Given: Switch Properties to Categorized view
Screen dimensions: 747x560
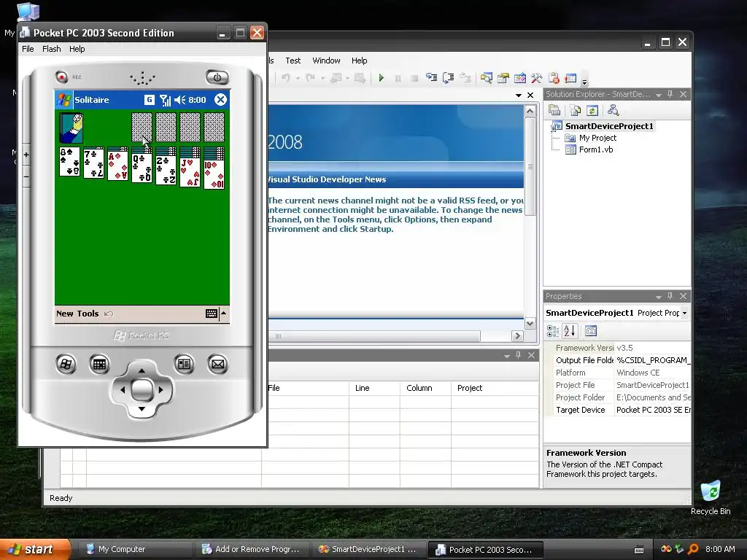Looking at the screenshot, I should tap(553, 330).
